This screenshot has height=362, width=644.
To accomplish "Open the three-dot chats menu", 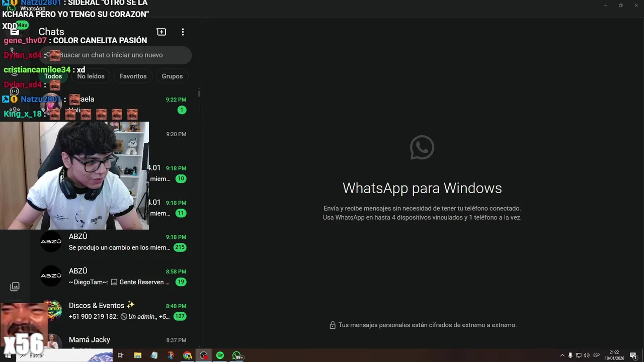I will [x=183, y=32].
